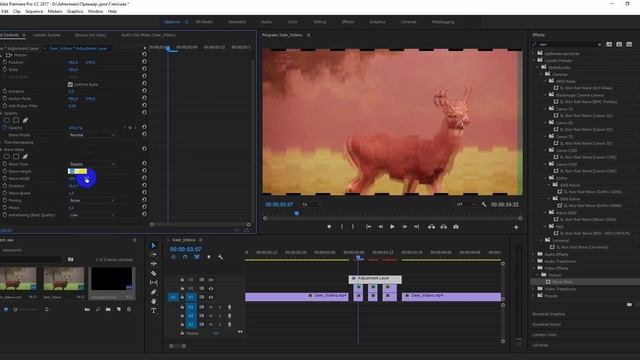Click the project panel thumbnail zoom slider
Viewport: 640px width, 360px height.
(15, 309)
